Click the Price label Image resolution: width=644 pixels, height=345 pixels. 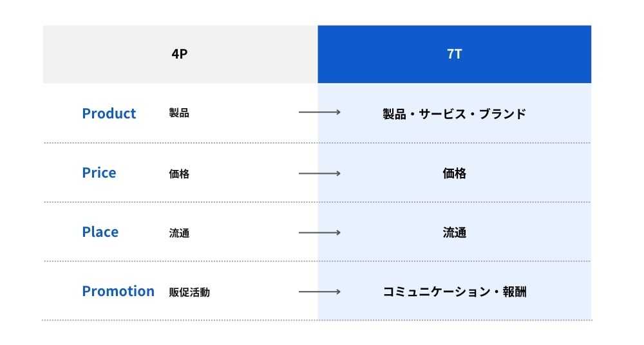pyautogui.click(x=99, y=172)
